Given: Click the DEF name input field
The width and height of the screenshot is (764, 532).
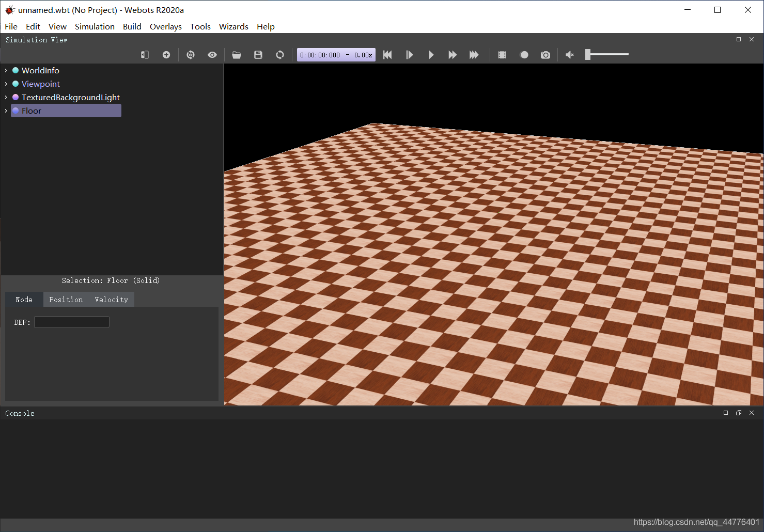Looking at the screenshot, I should coord(72,322).
